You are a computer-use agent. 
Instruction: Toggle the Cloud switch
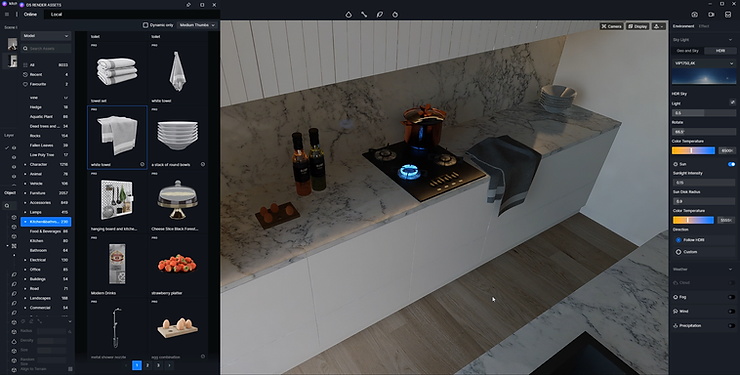(x=731, y=283)
